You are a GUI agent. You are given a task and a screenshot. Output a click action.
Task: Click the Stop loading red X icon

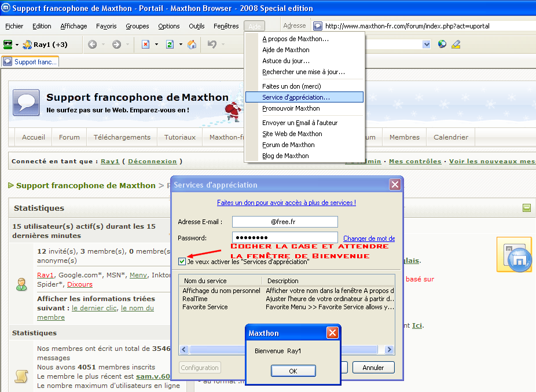click(146, 44)
